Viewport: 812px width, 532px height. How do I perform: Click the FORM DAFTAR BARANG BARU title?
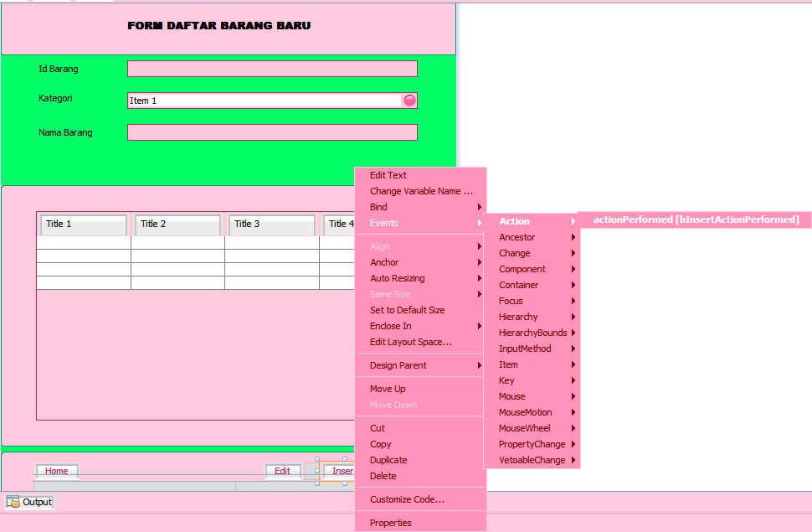(x=219, y=25)
